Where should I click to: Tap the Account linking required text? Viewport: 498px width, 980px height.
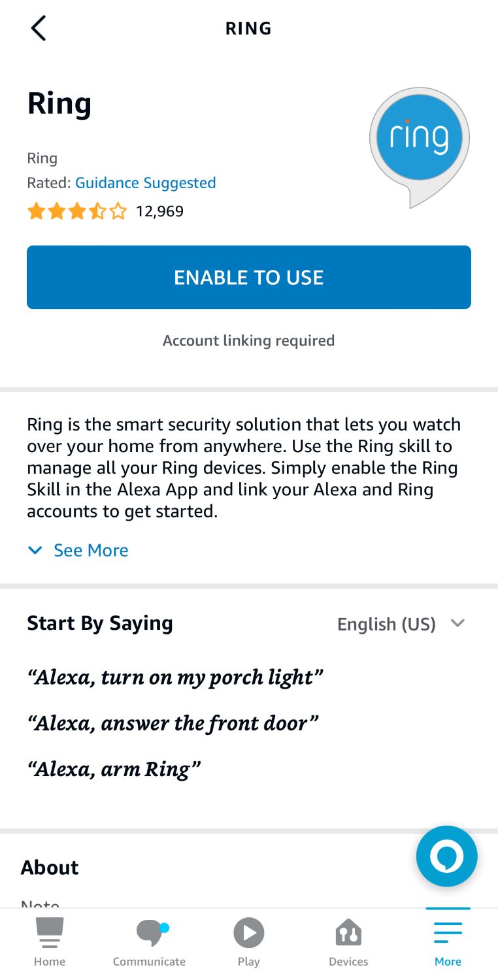pyautogui.click(x=248, y=340)
